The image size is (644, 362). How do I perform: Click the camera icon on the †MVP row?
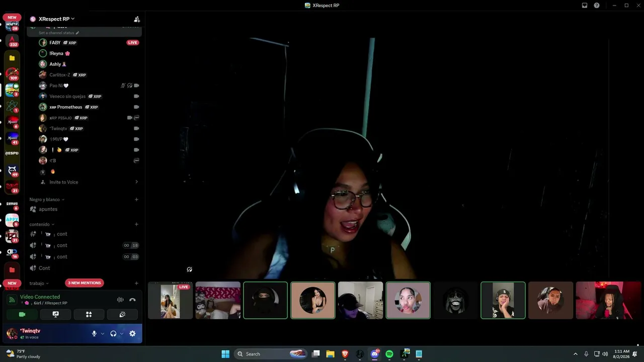(136, 139)
